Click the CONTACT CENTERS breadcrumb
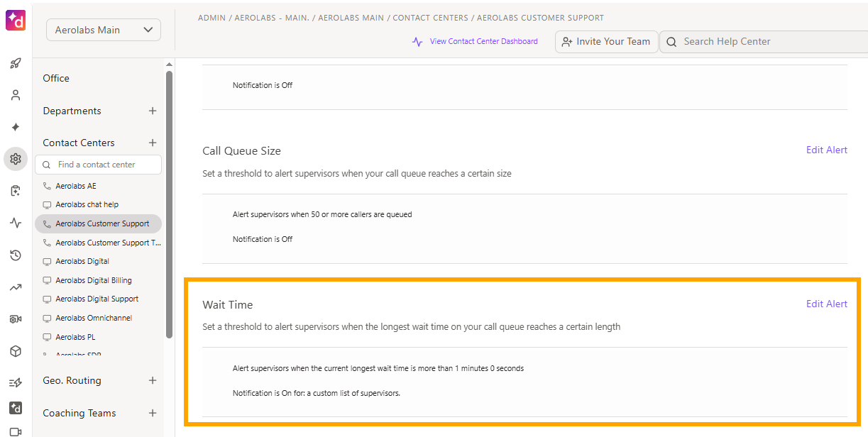 pyautogui.click(x=431, y=18)
